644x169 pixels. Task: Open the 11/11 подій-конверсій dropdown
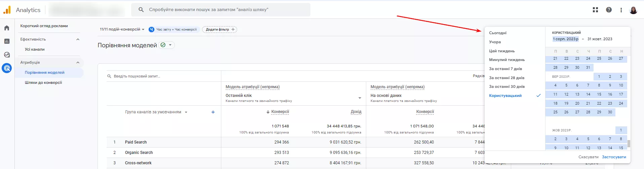pyautogui.click(x=122, y=30)
